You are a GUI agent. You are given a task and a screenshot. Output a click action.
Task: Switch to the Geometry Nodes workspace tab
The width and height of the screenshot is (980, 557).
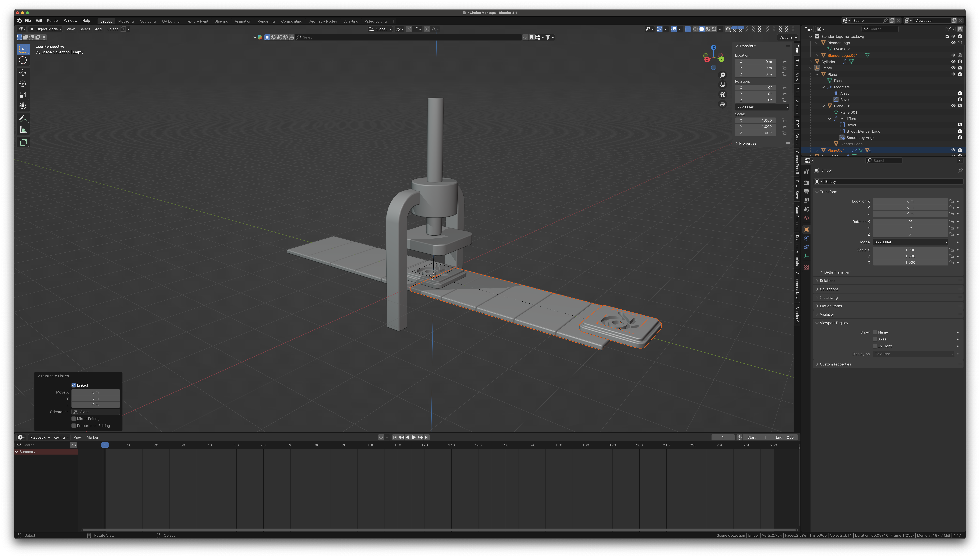323,21
